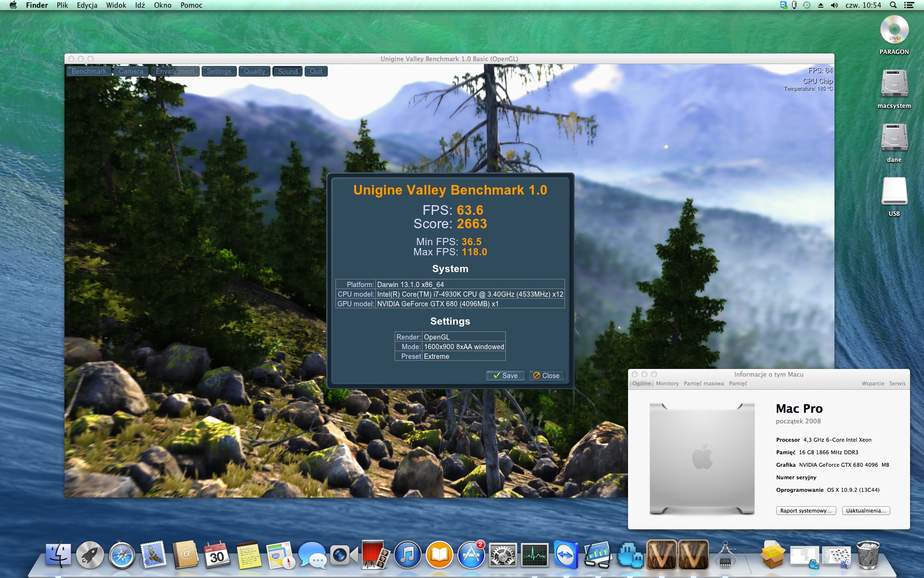Switch to Ogólne tab in About window
The width and height of the screenshot is (924, 578).
(x=642, y=383)
